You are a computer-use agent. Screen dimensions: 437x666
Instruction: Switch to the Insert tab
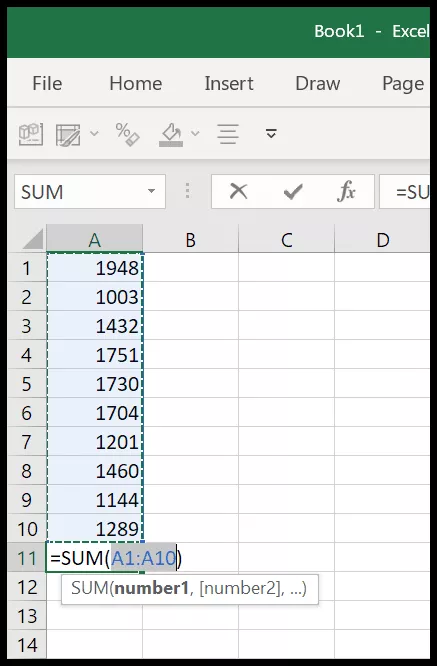(x=229, y=83)
